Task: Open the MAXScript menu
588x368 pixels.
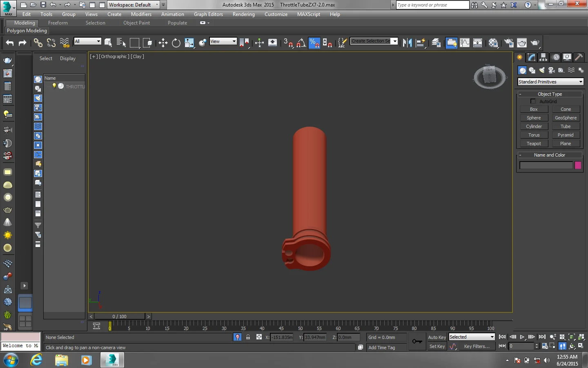Action: tap(309, 14)
